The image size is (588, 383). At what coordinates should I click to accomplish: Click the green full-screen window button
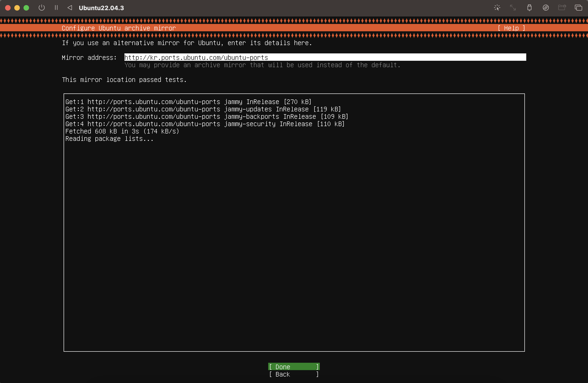coord(26,8)
